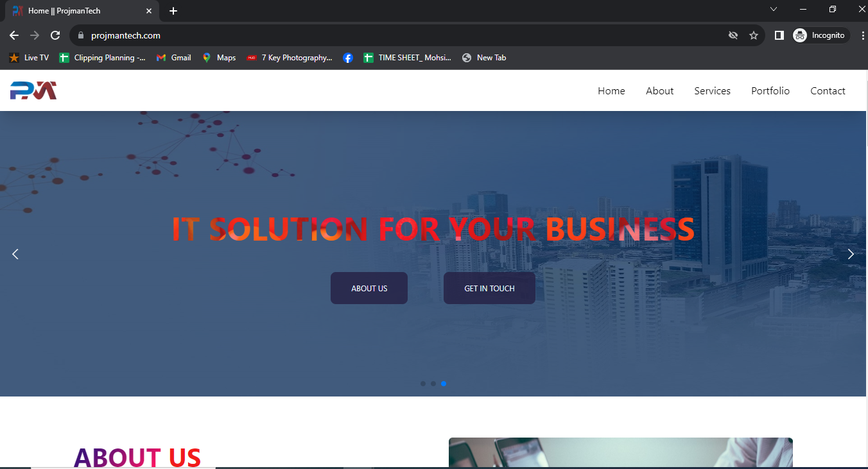This screenshot has height=469, width=868.
Task: Go to previous slide with left arrow
Action: (x=15, y=254)
